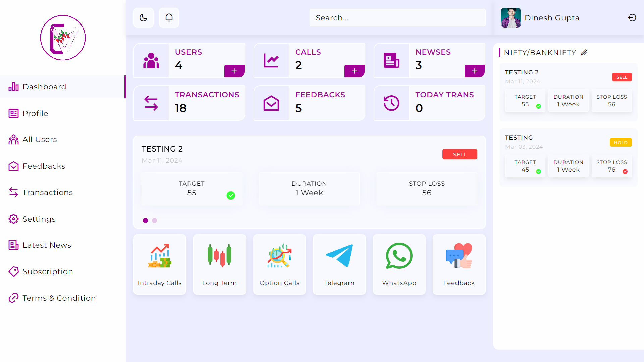Click the FEEDBACKS 5 stat text
644x362 pixels.
[320, 102]
